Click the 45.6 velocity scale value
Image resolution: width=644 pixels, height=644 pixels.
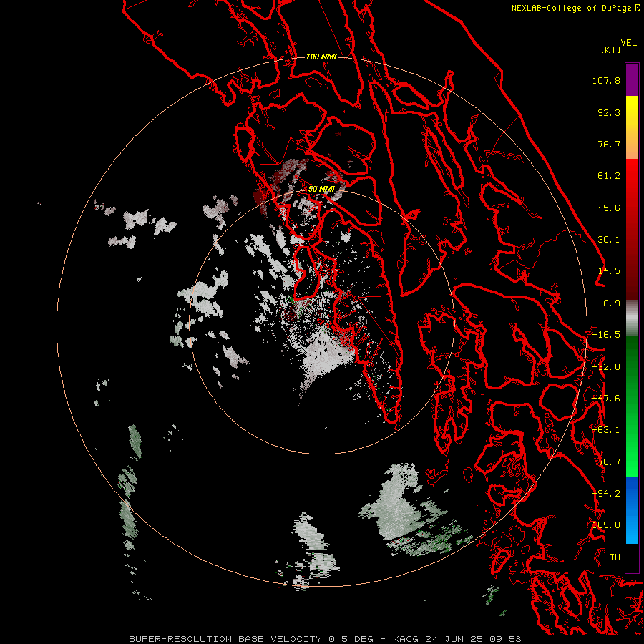click(x=609, y=208)
